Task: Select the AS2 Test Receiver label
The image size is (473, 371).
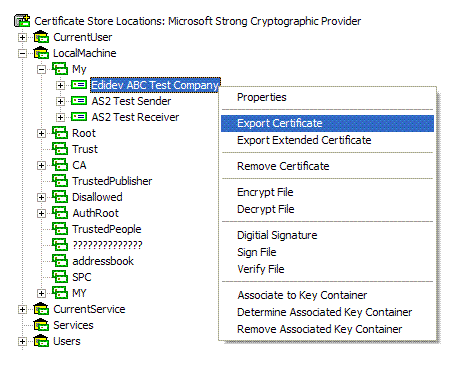Action: click(x=135, y=117)
